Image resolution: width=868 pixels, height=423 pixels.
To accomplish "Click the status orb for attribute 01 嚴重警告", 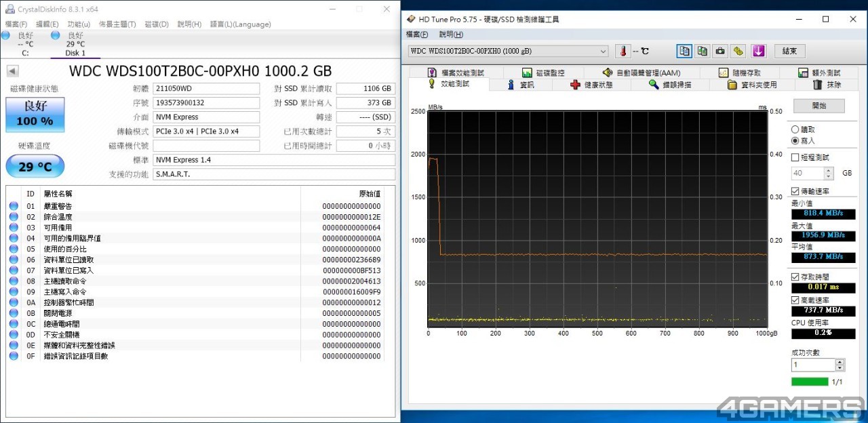I will pyautogui.click(x=14, y=206).
